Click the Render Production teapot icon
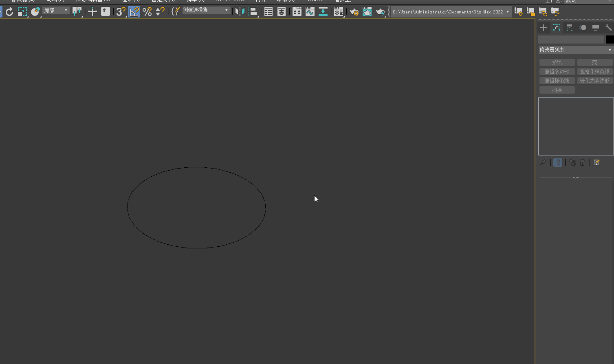Screen dimensions: 614x364 380,12
